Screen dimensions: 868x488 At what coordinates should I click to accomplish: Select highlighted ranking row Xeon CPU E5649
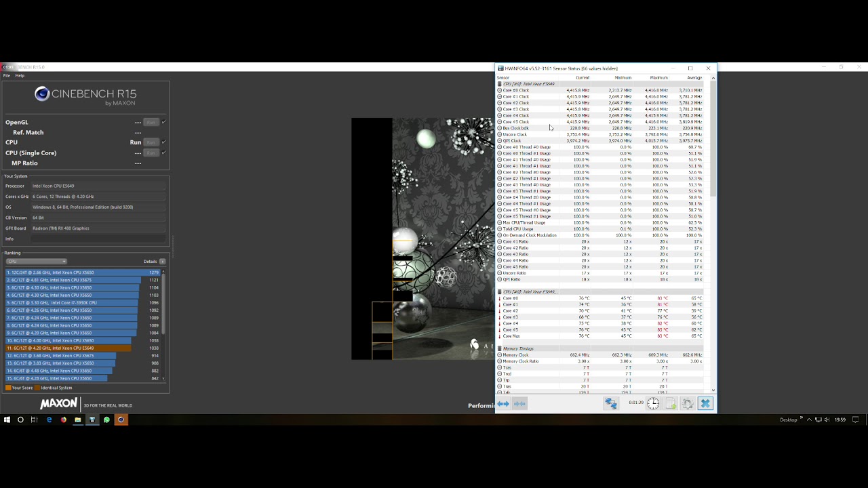coord(83,348)
